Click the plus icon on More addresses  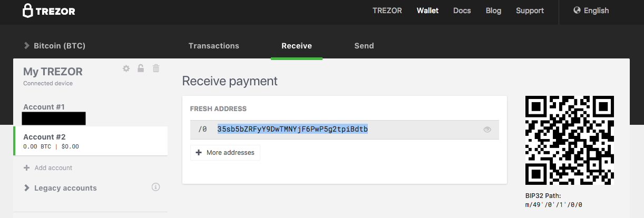pyautogui.click(x=199, y=153)
